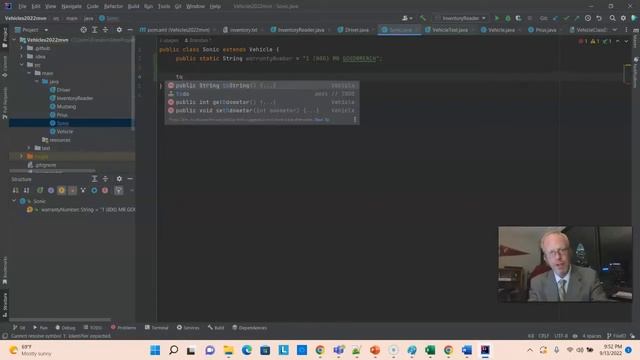
Task: Toggle sort by visibility in Structure toolbar
Action: tap(16, 190)
